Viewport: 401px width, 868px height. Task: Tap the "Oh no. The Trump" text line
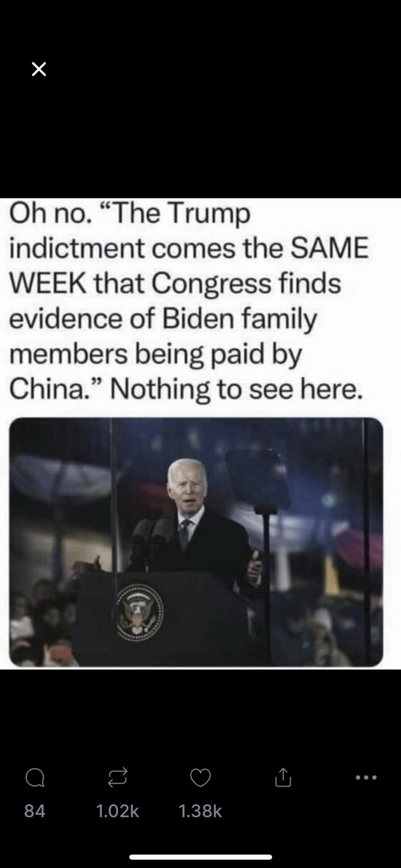[130, 214]
